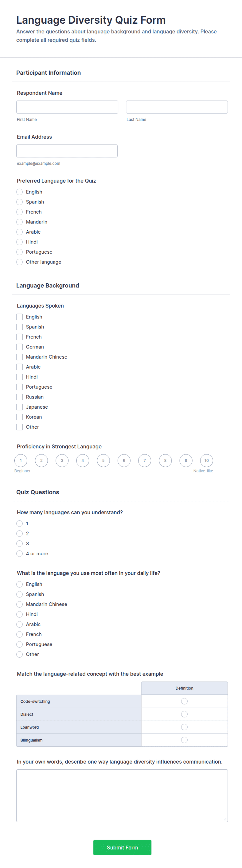Click the Submit Form button
The height and width of the screenshot is (868, 242).
[x=122, y=847]
